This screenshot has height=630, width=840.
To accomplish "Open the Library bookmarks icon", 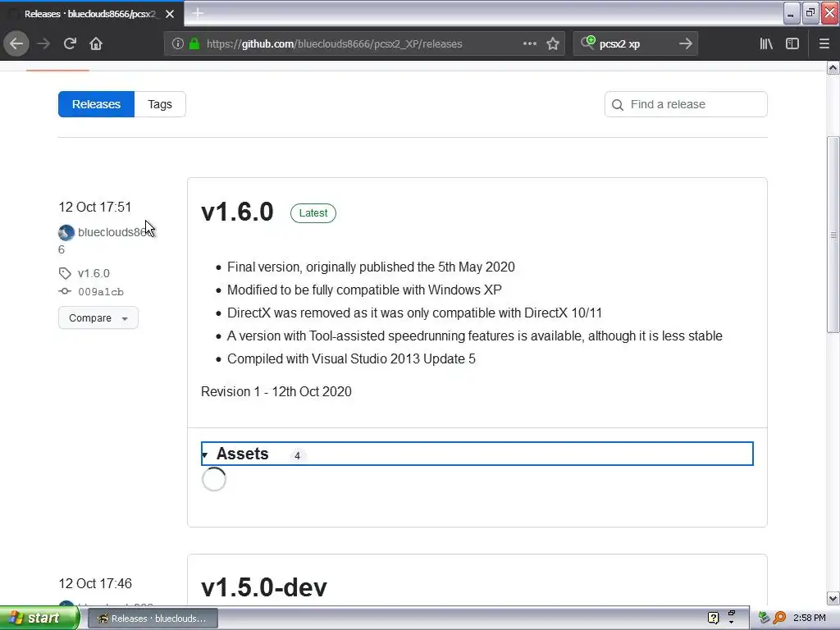I will point(766,44).
